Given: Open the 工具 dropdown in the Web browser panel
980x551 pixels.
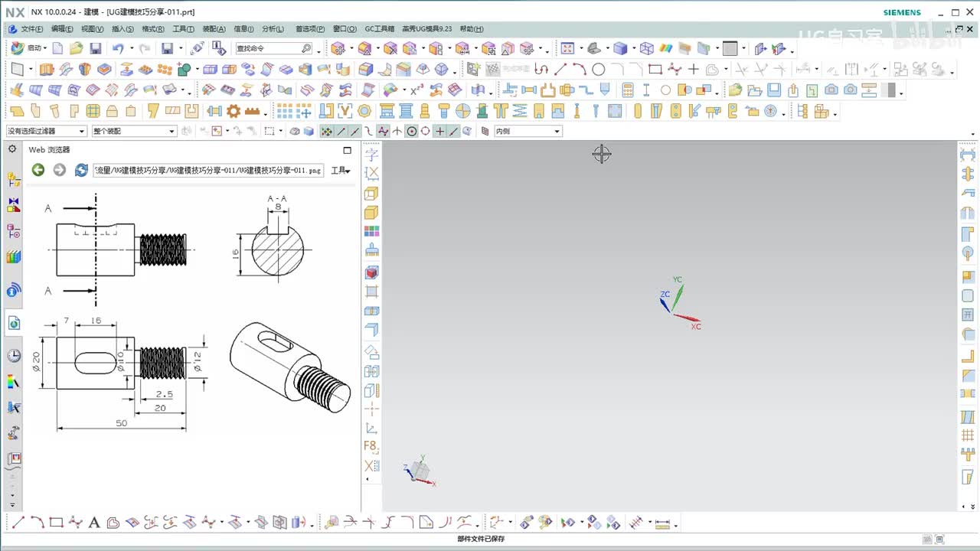Looking at the screenshot, I should [x=341, y=170].
